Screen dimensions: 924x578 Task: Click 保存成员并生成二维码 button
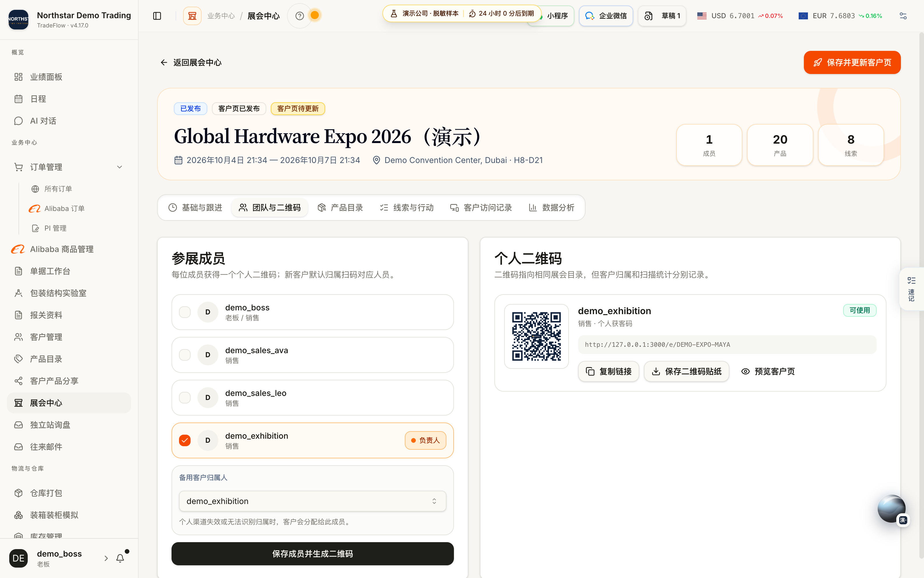pos(312,553)
